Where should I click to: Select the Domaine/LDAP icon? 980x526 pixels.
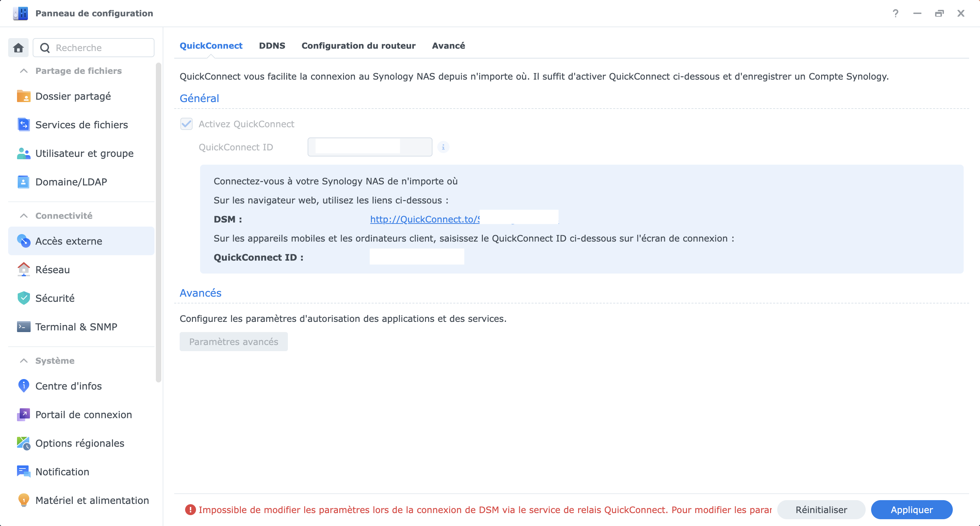coord(23,182)
